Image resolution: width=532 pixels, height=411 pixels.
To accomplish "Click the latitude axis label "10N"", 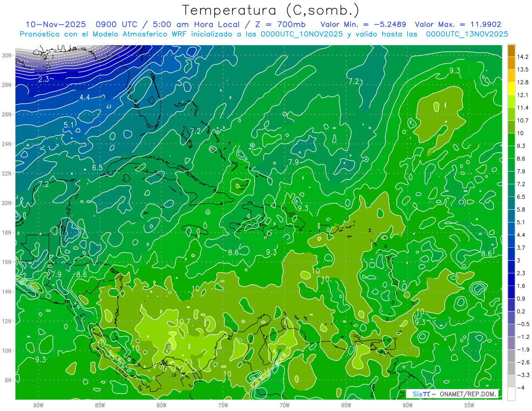I will click(7, 351).
